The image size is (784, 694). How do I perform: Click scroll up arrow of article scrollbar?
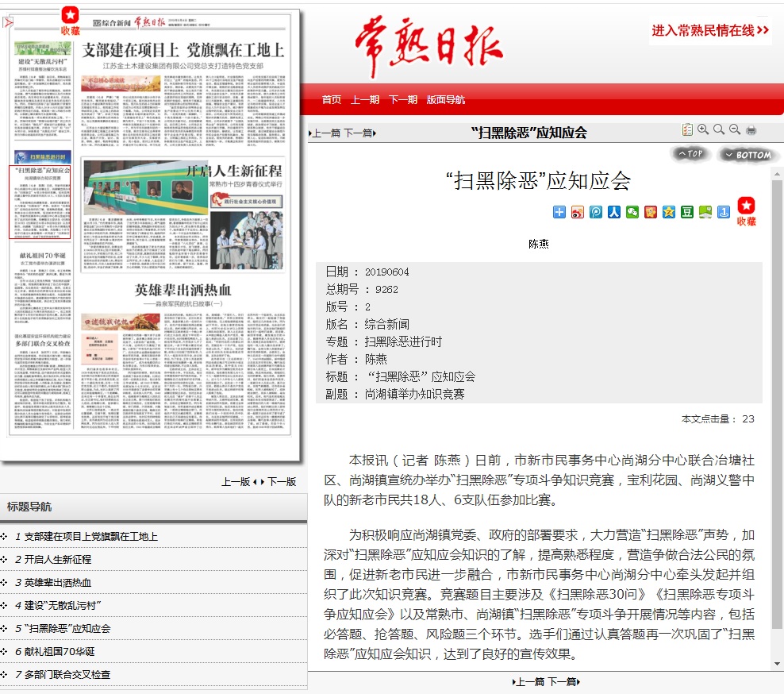coord(777,175)
